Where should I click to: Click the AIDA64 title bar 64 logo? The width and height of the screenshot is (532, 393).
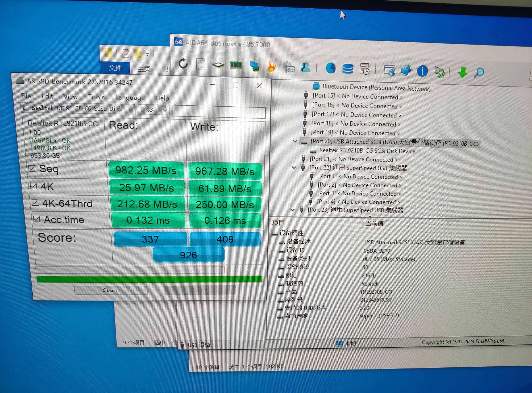(x=178, y=42)
